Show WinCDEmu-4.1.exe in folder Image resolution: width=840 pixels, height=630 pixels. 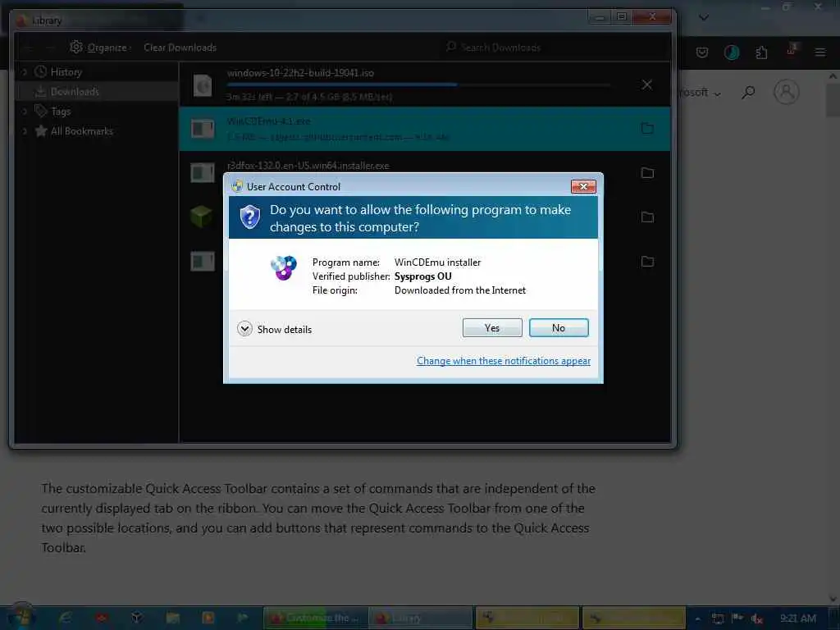[647, 129]
